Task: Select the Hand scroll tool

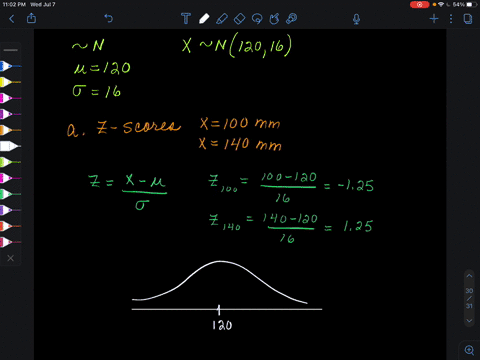Action: (274, 19)
